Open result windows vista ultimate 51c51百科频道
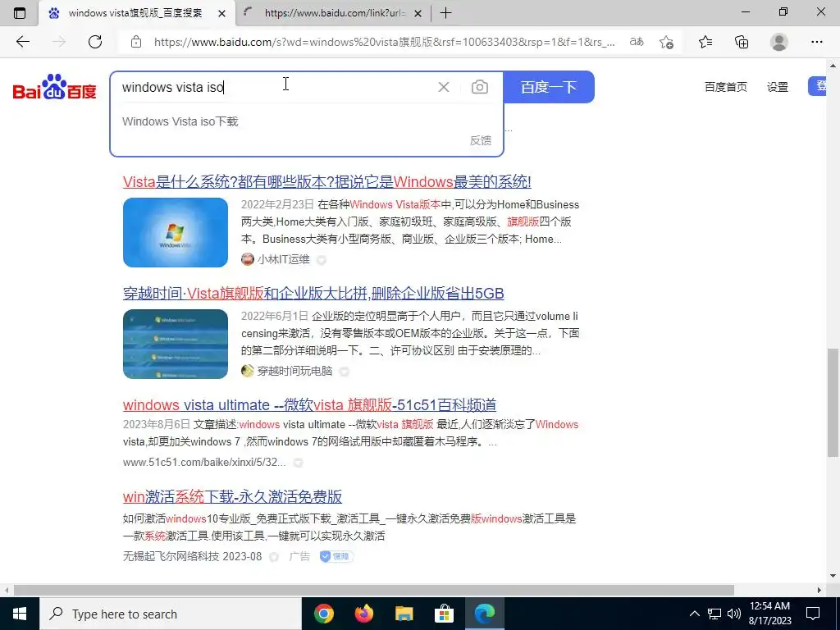The width and height of the screenshot is (840, 630). point(309,405)
